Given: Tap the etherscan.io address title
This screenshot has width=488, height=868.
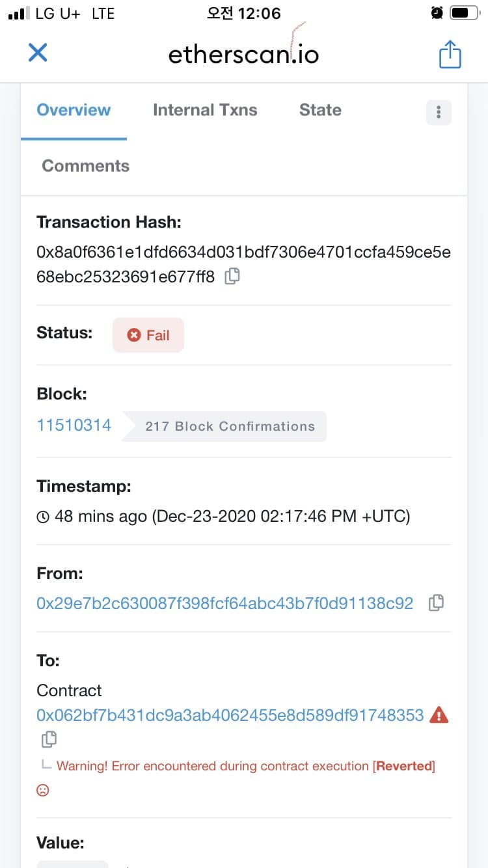Looking at the screenshot, I should tap(243, 54).
